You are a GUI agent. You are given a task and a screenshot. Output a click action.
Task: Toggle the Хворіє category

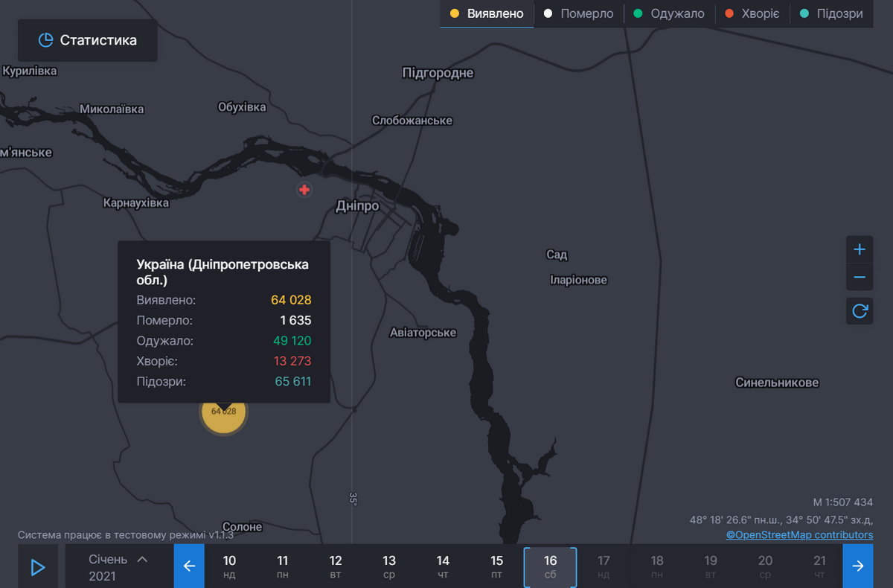(752, 14)
